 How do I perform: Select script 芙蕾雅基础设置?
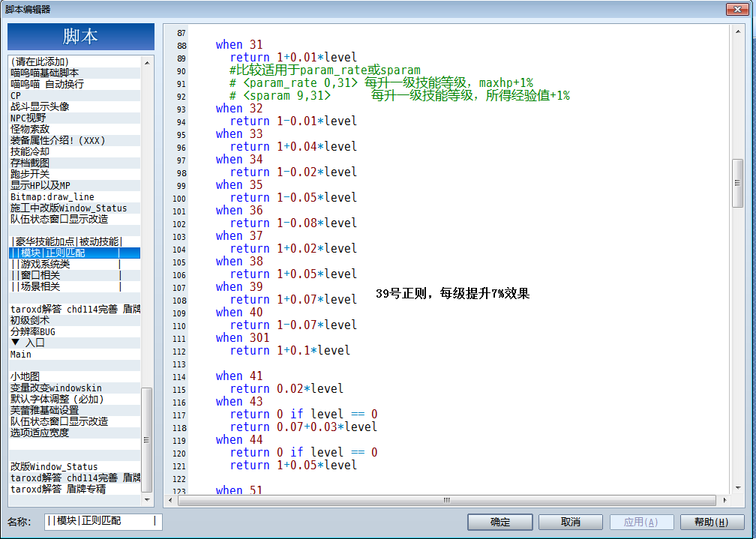click(75, 410)
